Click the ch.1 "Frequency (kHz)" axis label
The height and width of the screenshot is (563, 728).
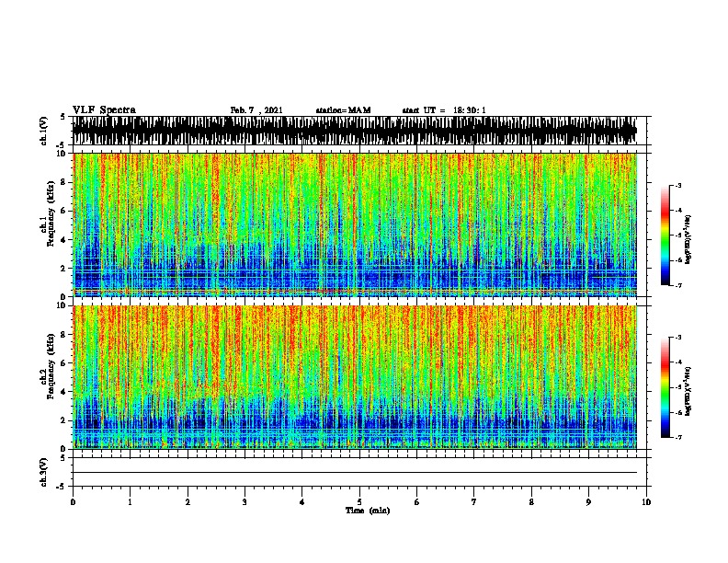(x=51, y=214)
